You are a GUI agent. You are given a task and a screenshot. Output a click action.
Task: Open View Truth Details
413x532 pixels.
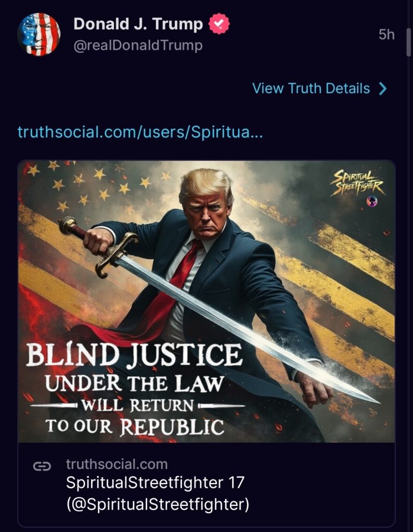coord(319,88)
